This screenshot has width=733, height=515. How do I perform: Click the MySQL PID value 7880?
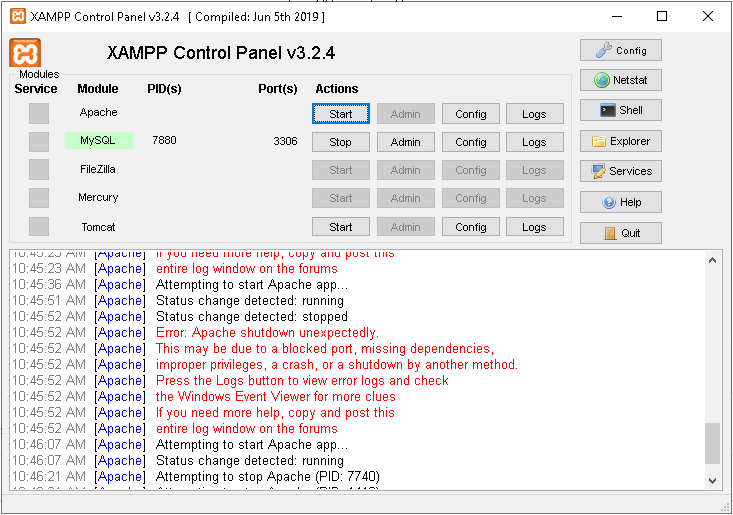point(164,140)
